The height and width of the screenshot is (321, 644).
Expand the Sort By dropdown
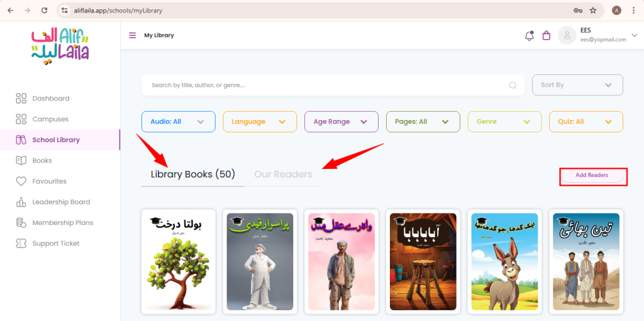(577, 85)
